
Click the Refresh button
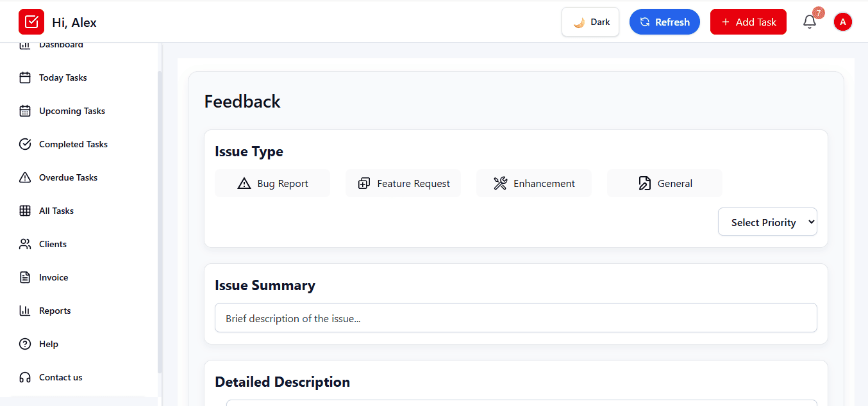[664, 22]
